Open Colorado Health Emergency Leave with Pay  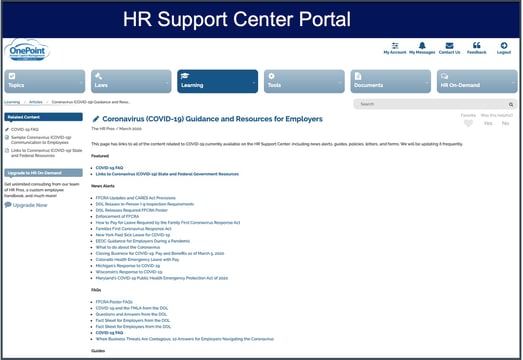click(x=137, y=260)
